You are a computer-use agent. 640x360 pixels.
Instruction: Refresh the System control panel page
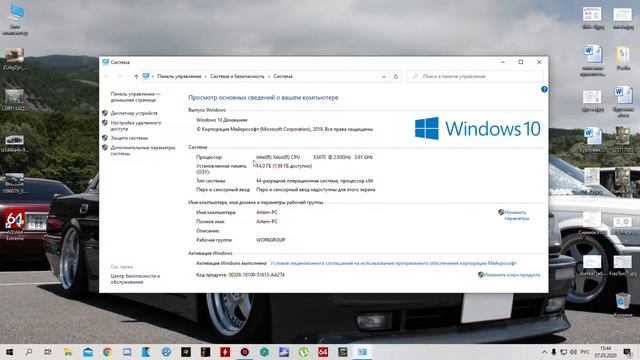coord(396,76)
